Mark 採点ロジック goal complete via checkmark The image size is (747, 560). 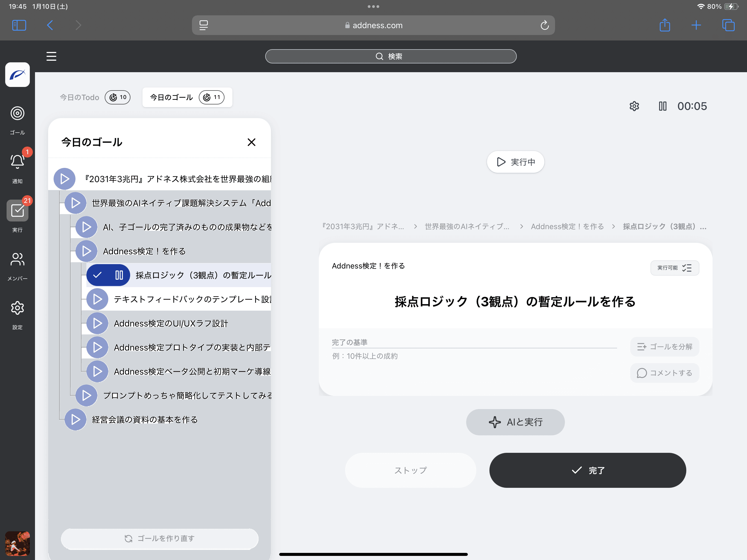pos(97,275)
